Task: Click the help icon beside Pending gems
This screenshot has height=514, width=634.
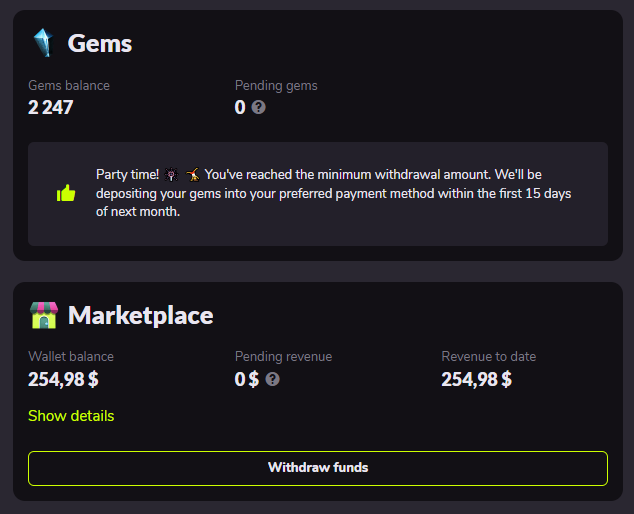Action: coord(259,107)
